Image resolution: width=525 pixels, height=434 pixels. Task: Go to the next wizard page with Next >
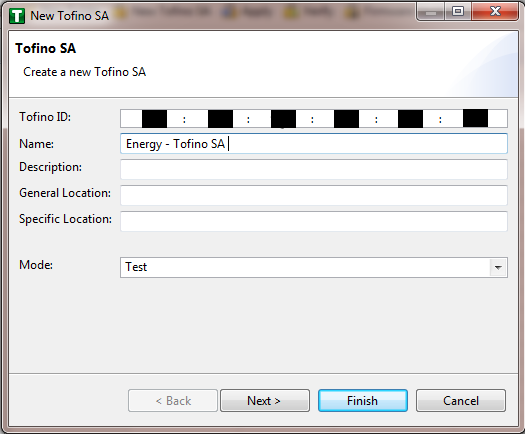point(265,401)
